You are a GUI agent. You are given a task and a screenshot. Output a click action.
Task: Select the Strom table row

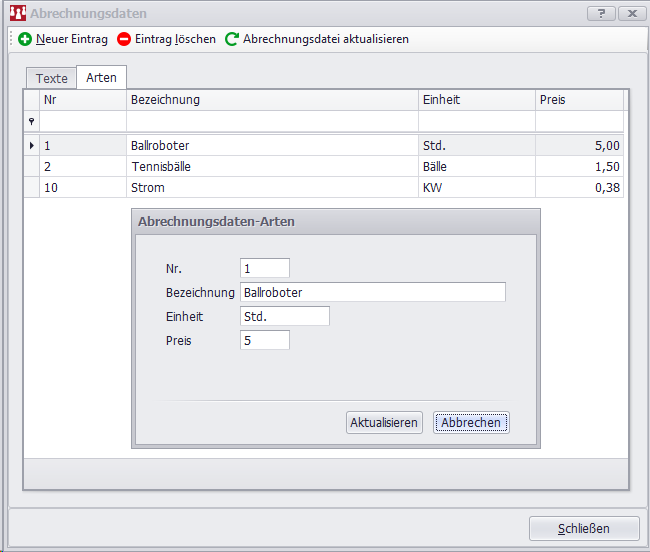tap(270, 188)
